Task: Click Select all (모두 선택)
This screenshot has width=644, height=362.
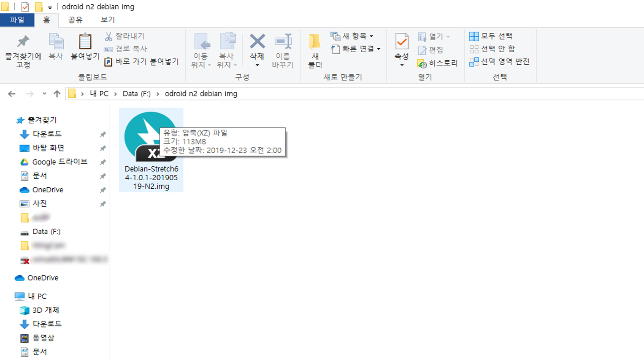Action: [x=491, y=36]
